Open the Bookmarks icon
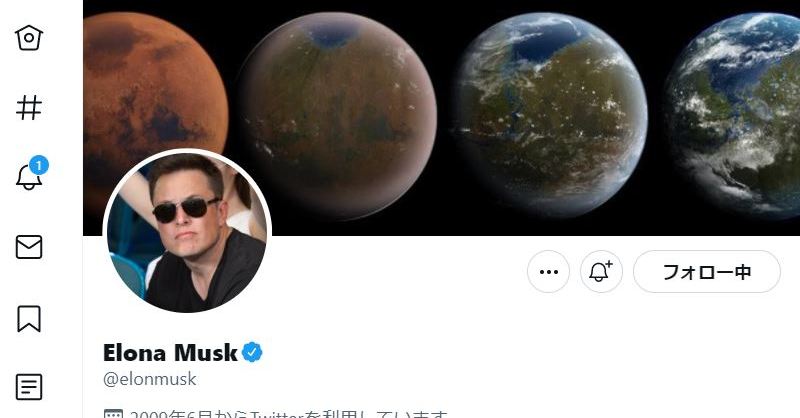Screen dimensions: 800x418 (29, 318)
